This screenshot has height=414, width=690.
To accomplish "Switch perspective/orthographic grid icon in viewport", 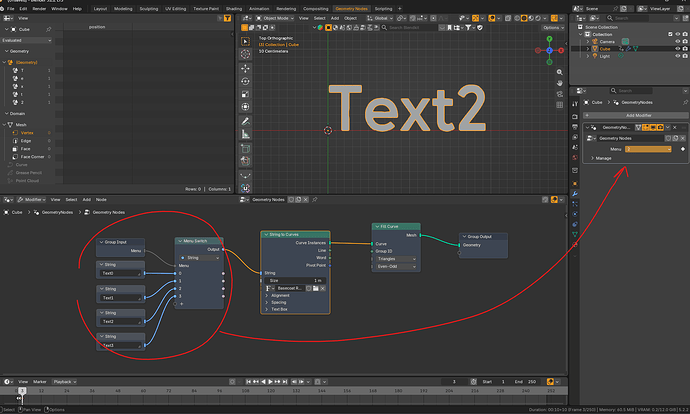I will click(x=559, y=105).
